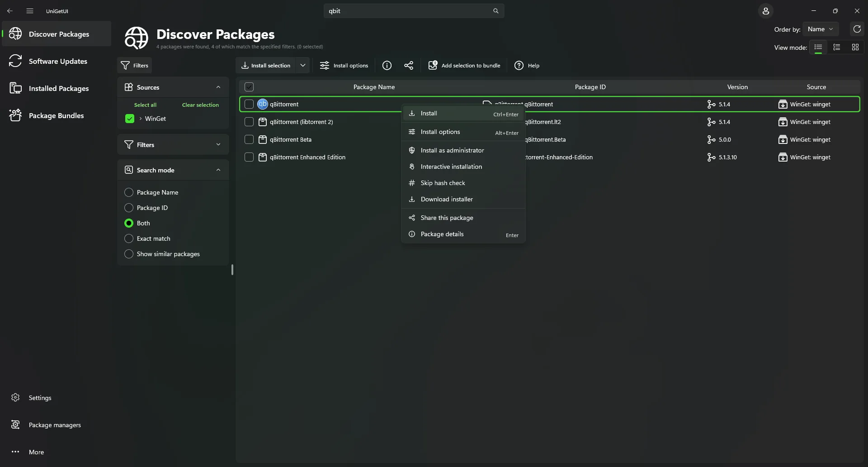Click the search magnifier icon
The image size is (868, 467).
(496, 11)
